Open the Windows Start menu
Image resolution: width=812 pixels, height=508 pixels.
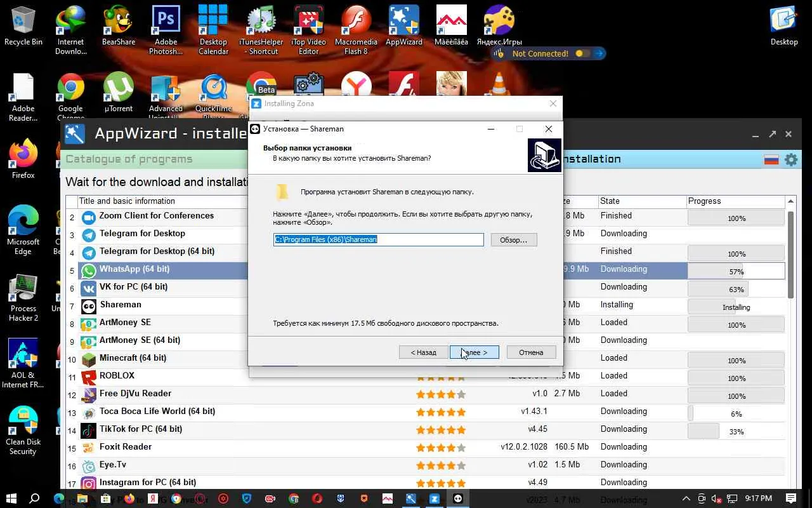11,498
